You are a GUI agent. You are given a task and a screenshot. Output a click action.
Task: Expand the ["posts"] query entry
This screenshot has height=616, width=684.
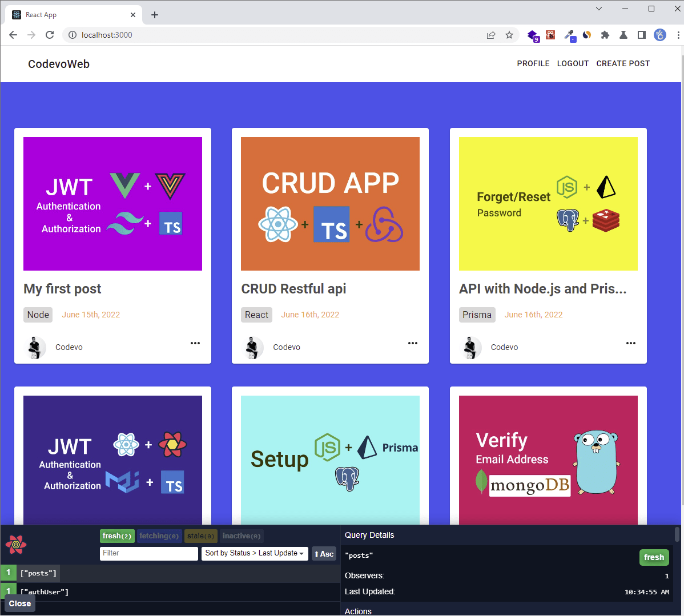[x=38, y=573]
